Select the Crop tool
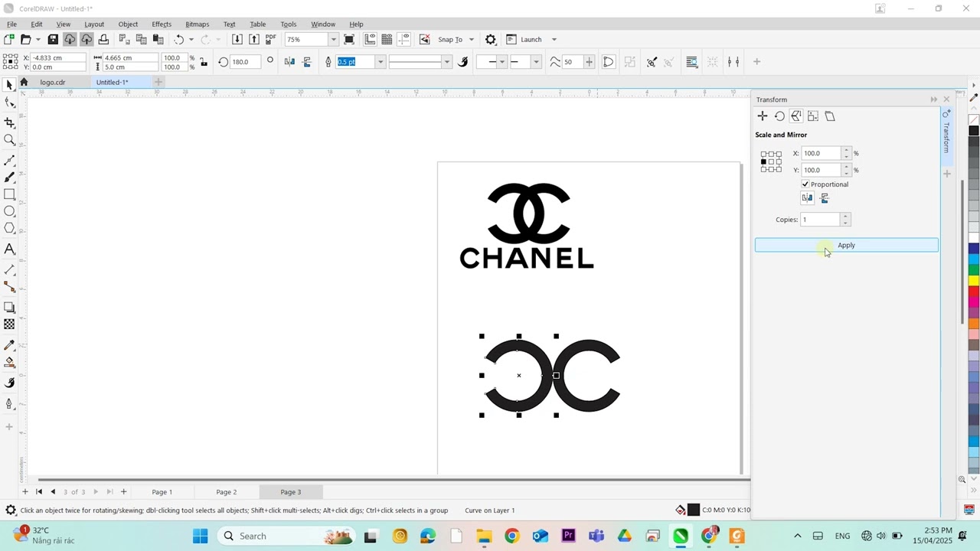Screen dimensions: 980x551 pyautogui.click(x=9, y=122)
